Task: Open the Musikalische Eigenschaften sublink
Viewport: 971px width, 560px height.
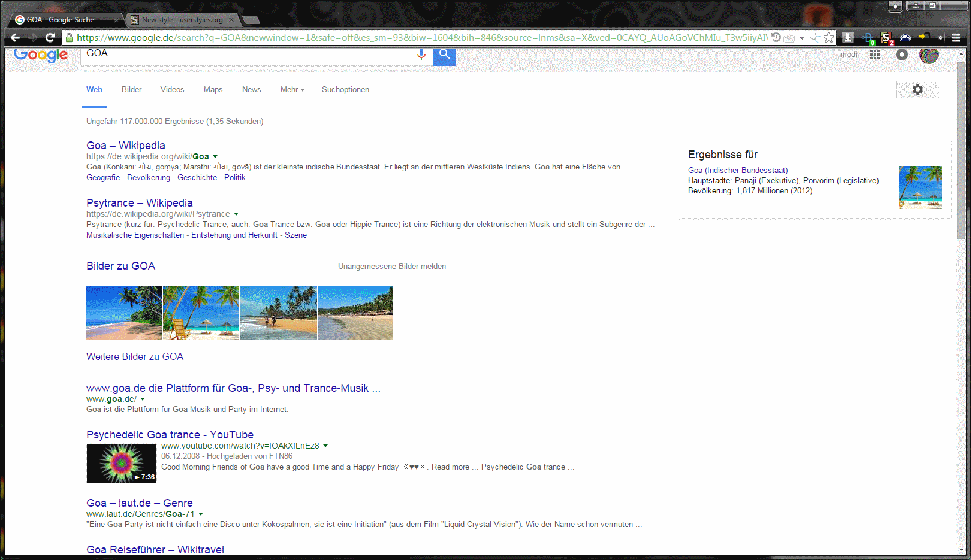Action: point(135,235)
